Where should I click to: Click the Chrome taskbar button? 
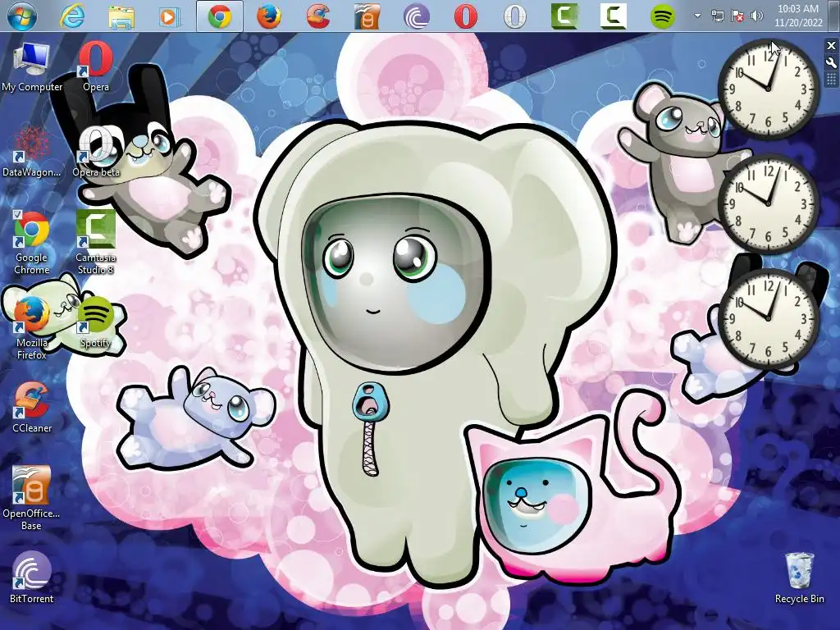click(220, 16)
